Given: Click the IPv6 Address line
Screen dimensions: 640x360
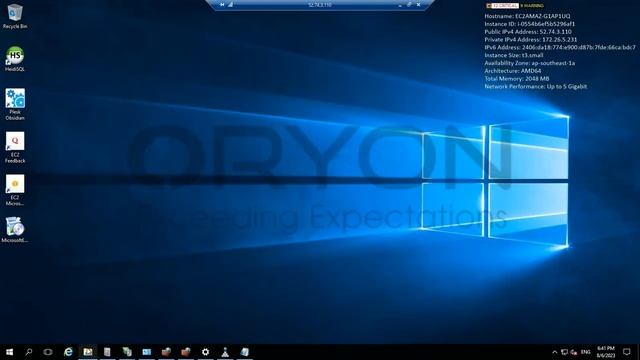Looking at the screenshot, I should pyautogui.click(x=560, y=47).
